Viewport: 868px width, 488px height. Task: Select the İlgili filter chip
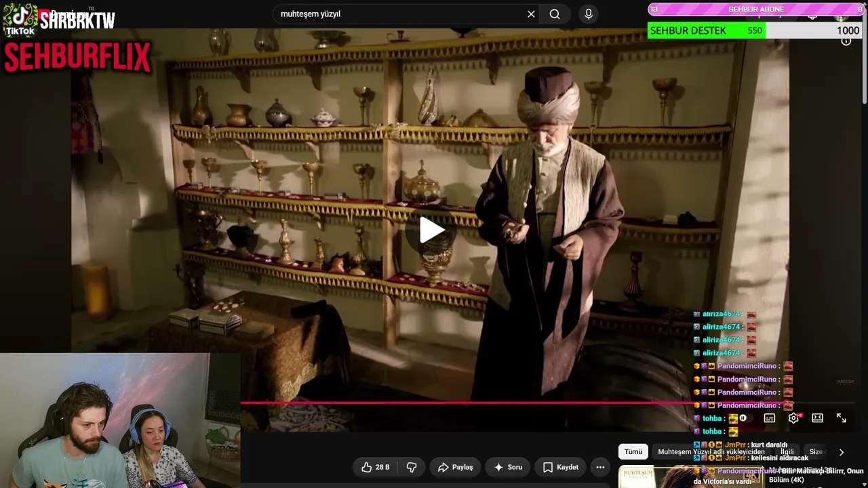click(787, 452)
